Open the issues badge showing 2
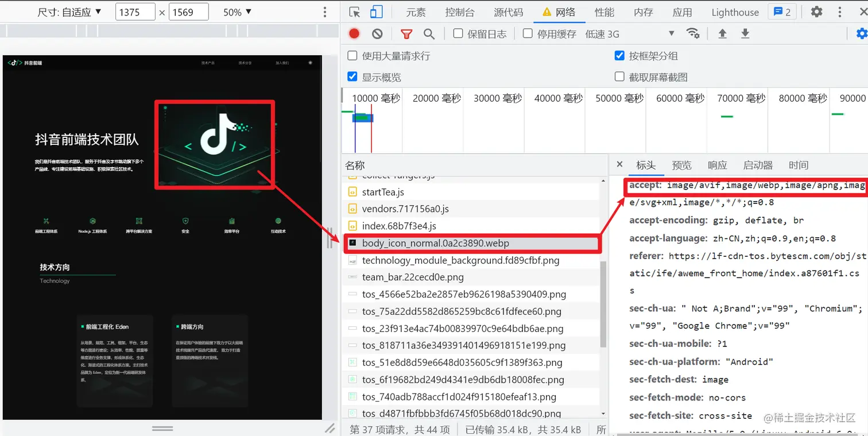 (782, 12)
